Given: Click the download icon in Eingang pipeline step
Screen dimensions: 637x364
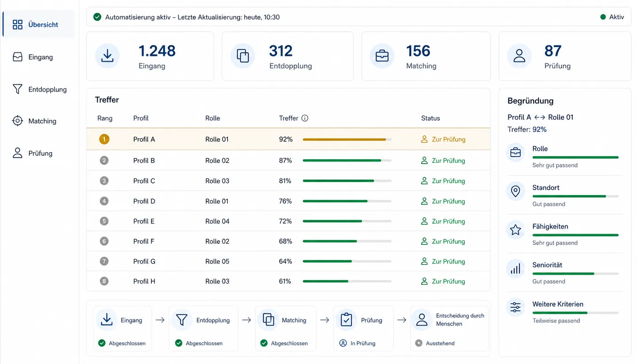Looking at the screenshot, I should tap(107, 320).
